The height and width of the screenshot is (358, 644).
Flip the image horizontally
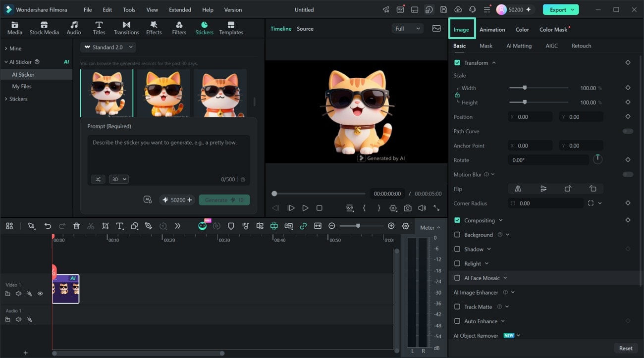pyautogui.click(x=518, y=189)
